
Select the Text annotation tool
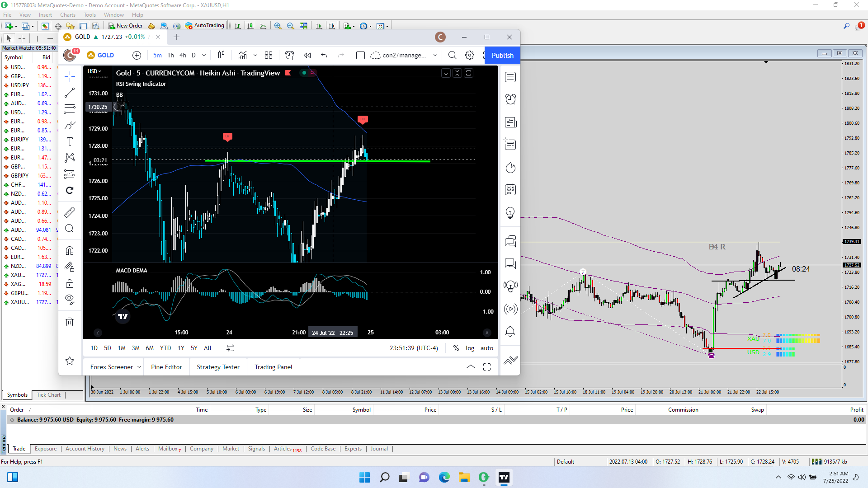(x=70, y=142)
